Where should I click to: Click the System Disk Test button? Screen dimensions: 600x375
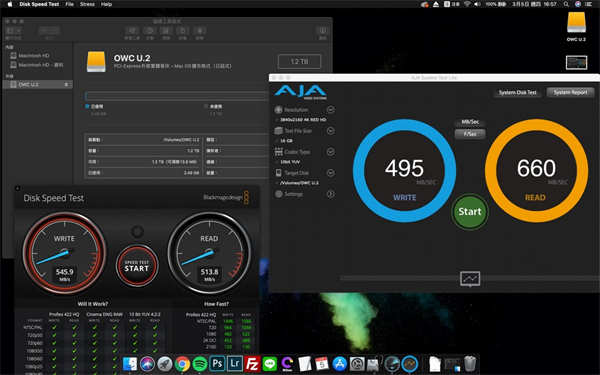pos(517,92)
